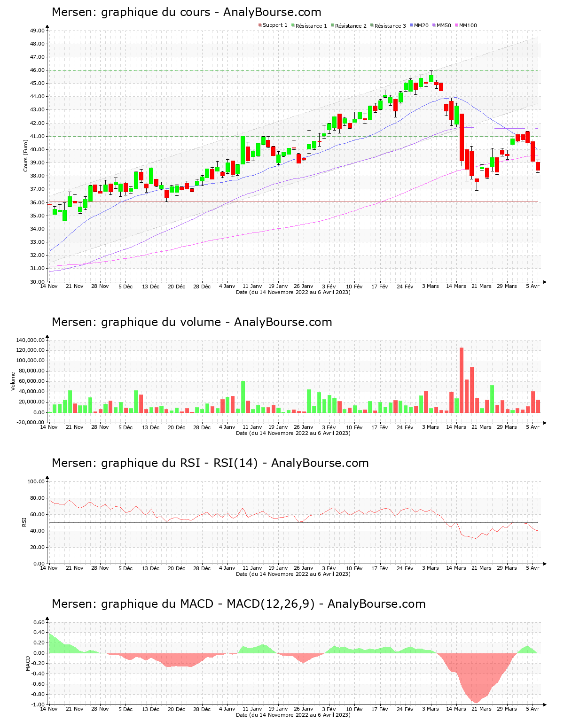Viewport: 564px width, 728px height.
Task: Click the blue MM20 legend swatch
Action: click(x=411, y=25)
